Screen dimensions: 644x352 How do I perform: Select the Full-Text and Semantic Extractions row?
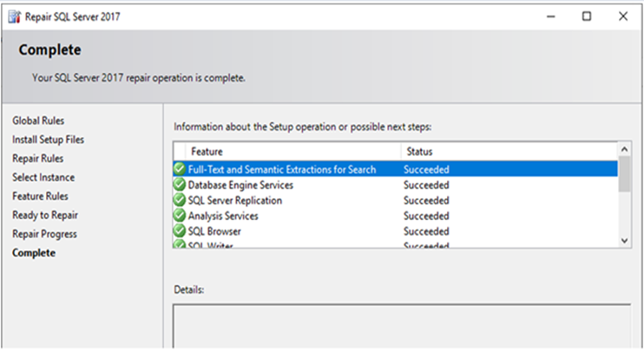coord(282,169)
